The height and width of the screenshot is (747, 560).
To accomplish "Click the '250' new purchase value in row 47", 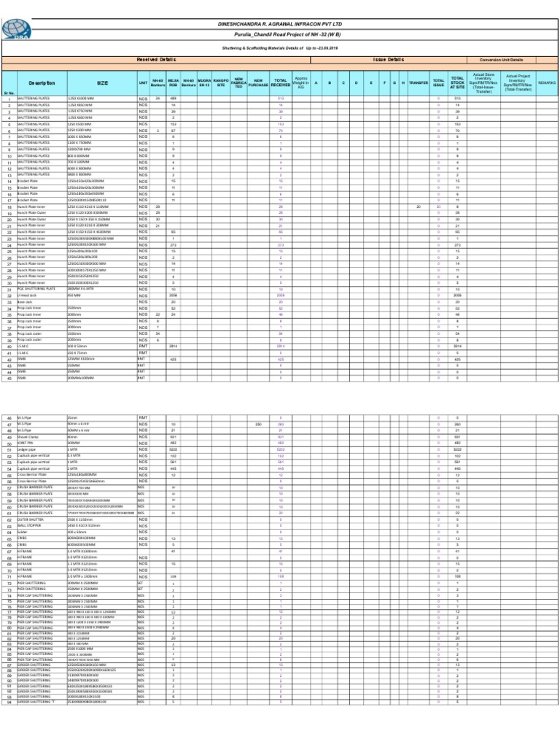I will pyautogui.click(x=258, y=424).
